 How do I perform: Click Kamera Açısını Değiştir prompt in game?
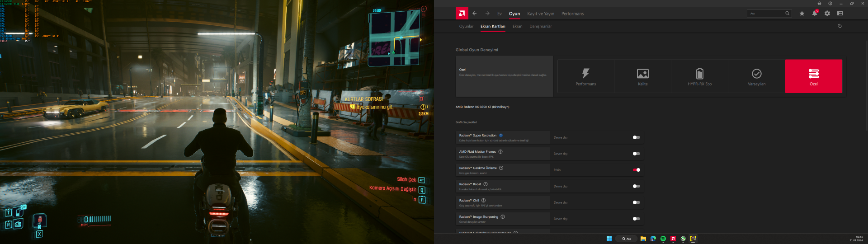pyautogui.click(x=392, y=189)
